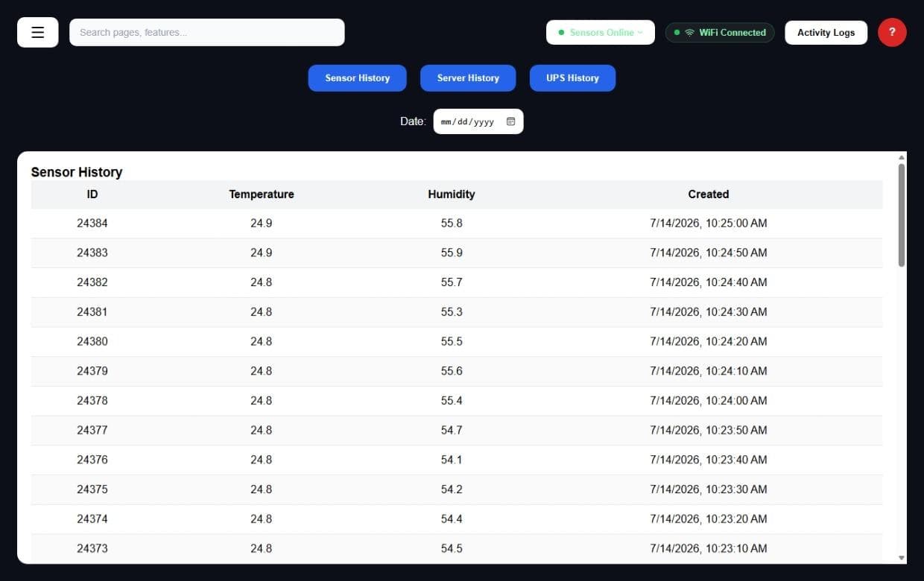Viewport: 924px width, 581px height.
Task: Click the WiFi Connected status badge
Action: pyautogui.click(x=720, y=32)
